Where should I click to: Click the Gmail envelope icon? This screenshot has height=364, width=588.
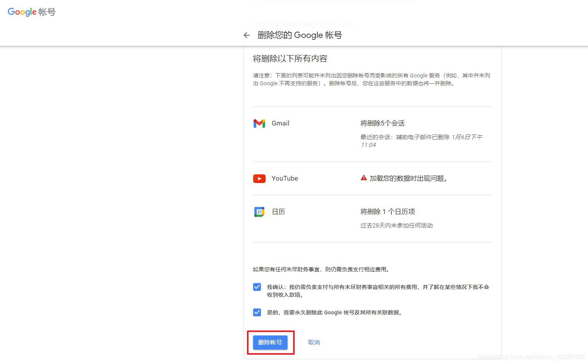coord(259,124)
